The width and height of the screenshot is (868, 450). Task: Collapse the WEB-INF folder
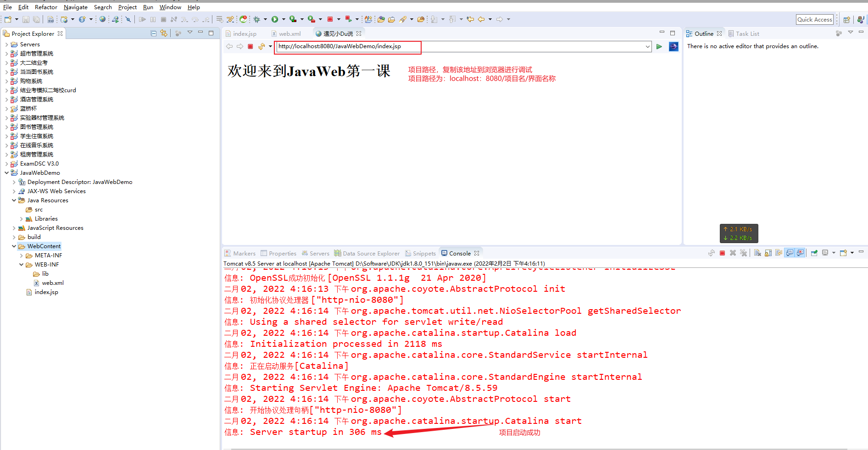[21, 265]
